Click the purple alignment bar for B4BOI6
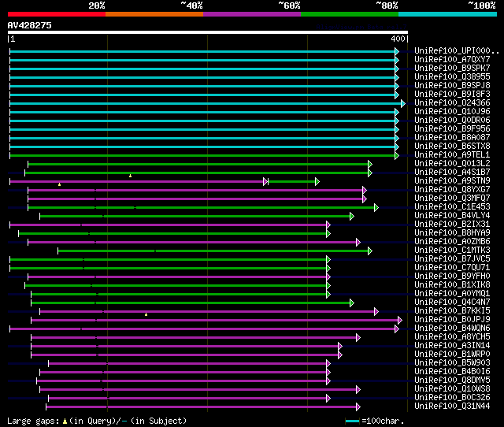504x427 pixels. pos(183,372)
